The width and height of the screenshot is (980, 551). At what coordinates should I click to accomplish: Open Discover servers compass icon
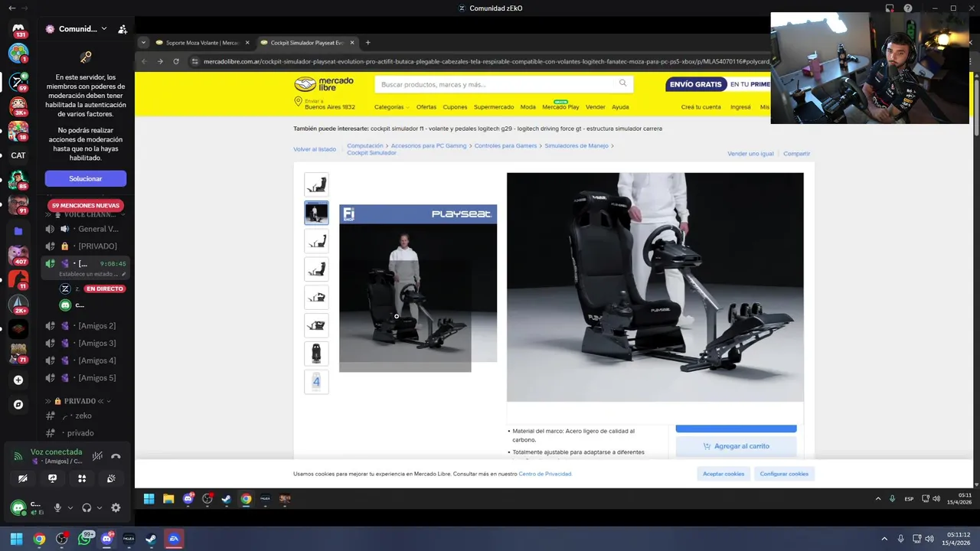point(18,405)
